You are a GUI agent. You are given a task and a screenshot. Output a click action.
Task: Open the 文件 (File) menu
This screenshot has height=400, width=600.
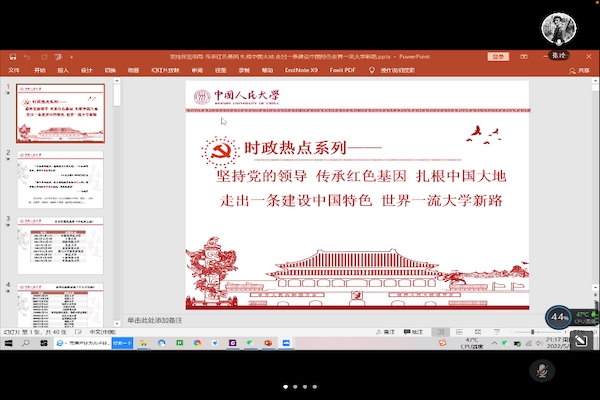(14, 70)
